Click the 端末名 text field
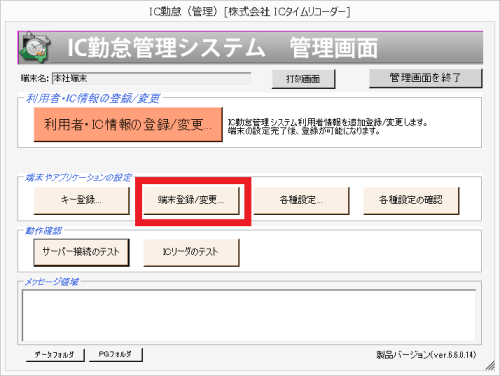Viewport: 500px width, 376px height. pyautogui.click(x=152, y=79)
